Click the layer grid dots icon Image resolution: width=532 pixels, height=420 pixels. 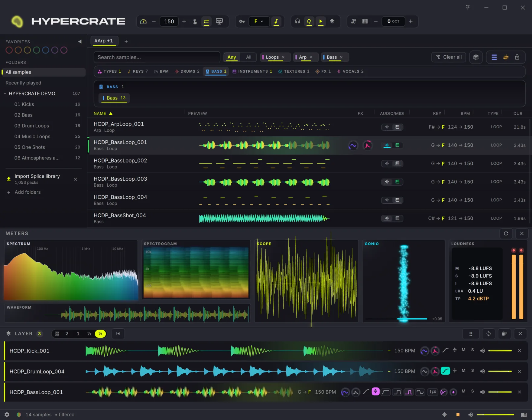(471, 334)
